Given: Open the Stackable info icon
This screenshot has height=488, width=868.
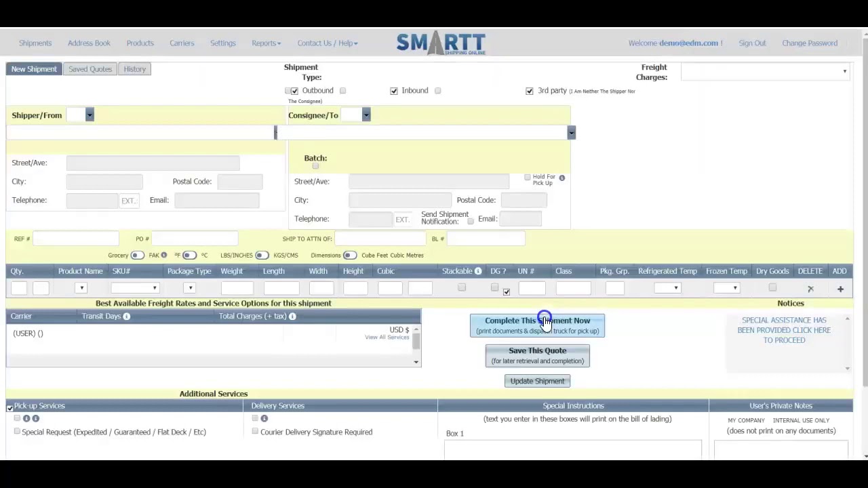Looking at the screenshot, I should click(x=478, y=271).
